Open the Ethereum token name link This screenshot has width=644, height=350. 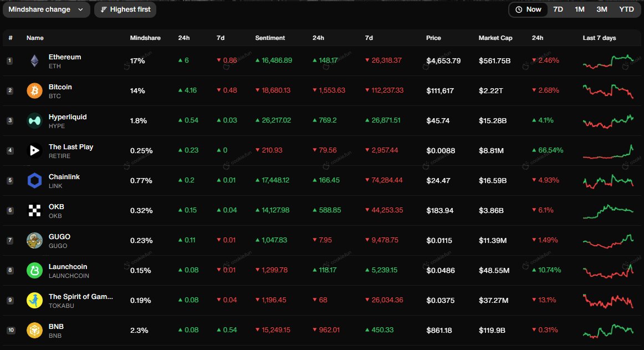(65, 57)
